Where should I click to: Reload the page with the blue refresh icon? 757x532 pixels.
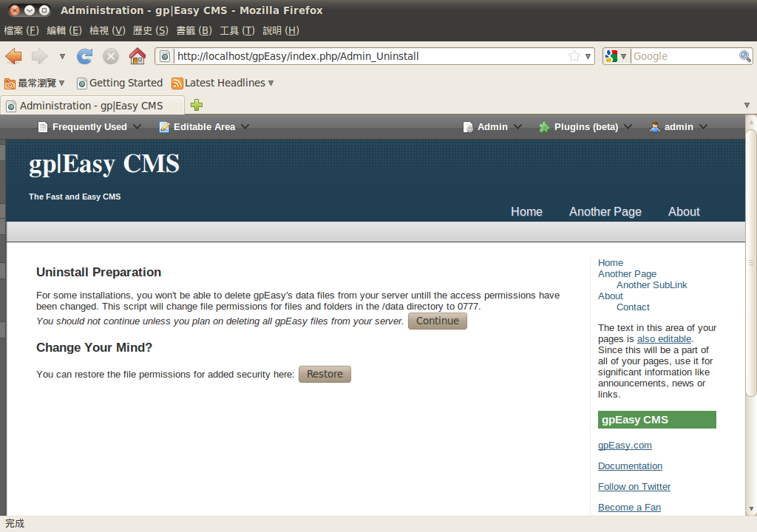[x=85, y=56]
